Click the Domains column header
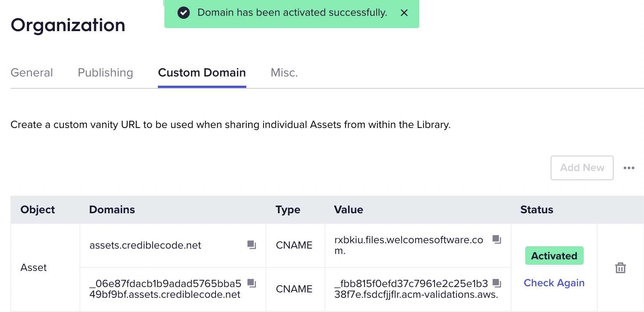The width and height of the screenshot is (644, 312). [112, 209]
